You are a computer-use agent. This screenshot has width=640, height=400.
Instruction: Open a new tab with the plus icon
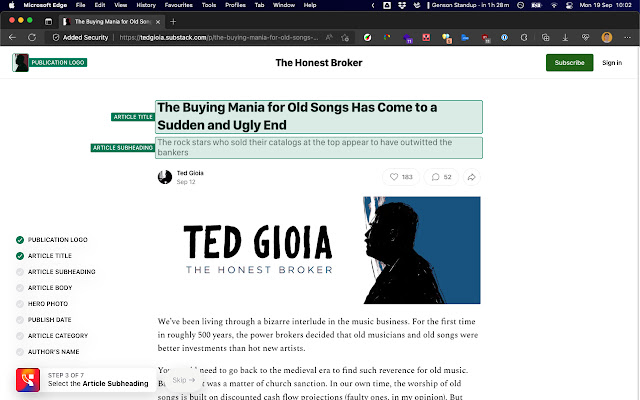[173, 22]
